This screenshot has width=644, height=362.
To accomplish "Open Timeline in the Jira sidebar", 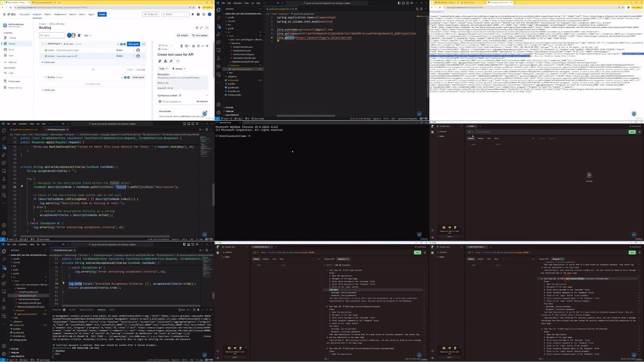I will coord(12,38).
